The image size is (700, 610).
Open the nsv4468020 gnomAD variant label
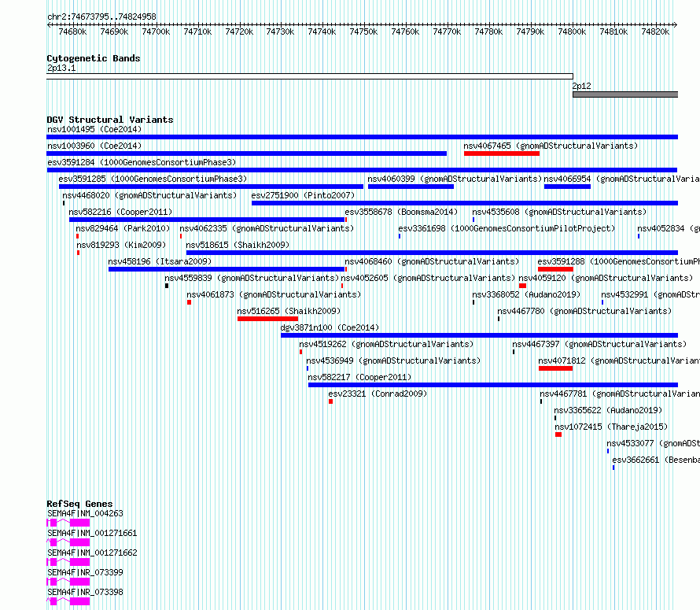pos(149,196)
